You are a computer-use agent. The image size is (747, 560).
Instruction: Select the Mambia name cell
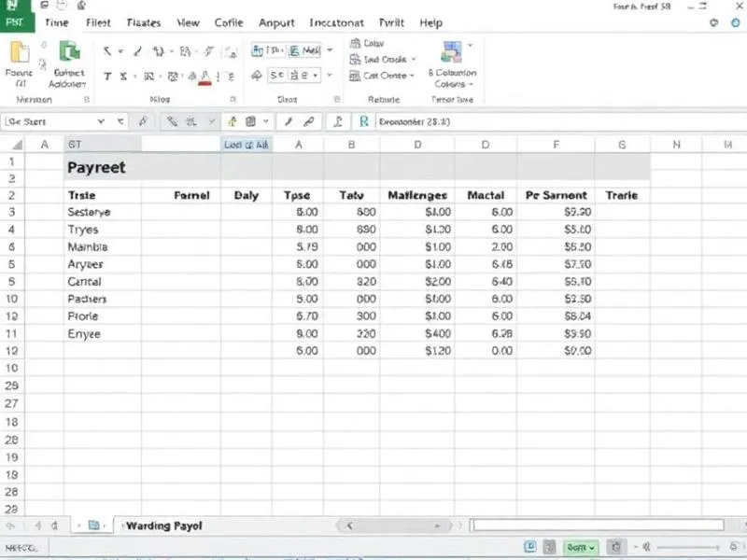tap(103, 246)
